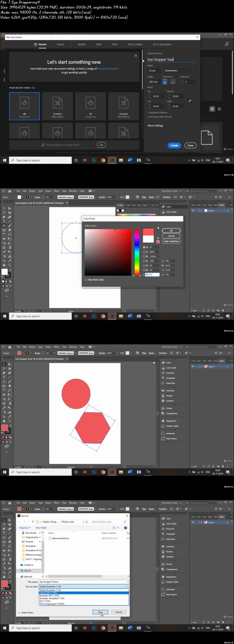
Task: Follow the document presets link
Action: [108, 68]
